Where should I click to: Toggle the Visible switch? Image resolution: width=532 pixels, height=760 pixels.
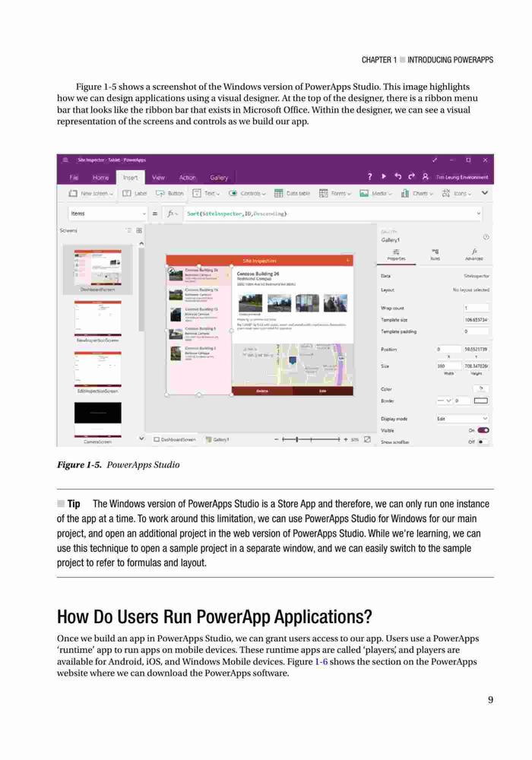click(x=483, y=430)
